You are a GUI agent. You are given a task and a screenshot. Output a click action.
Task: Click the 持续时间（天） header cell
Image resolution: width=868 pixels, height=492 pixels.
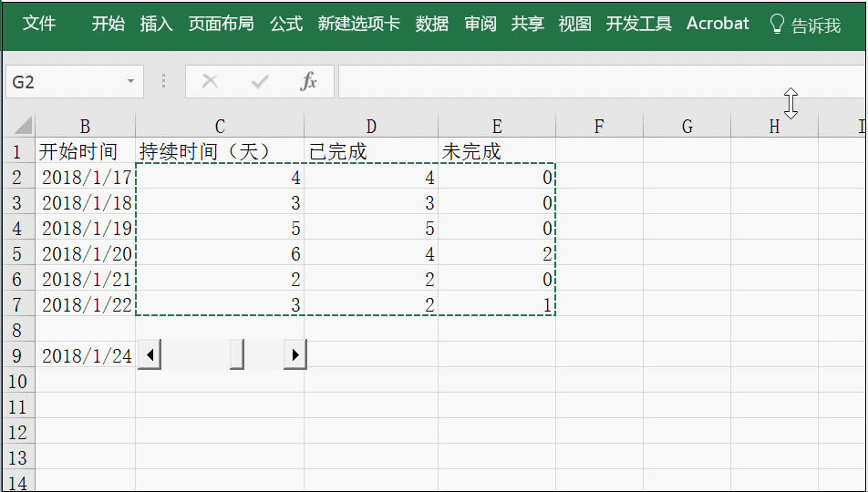click(x=220, y=151)
